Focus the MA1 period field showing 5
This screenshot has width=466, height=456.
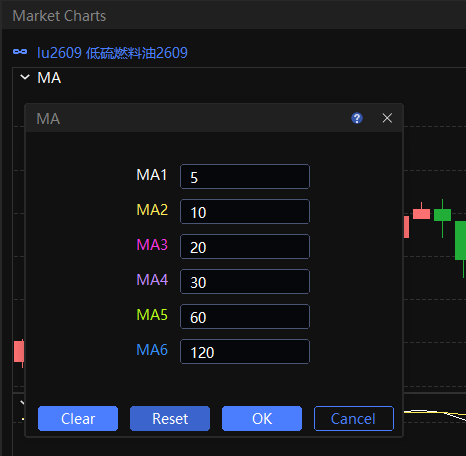pos(245,177)
